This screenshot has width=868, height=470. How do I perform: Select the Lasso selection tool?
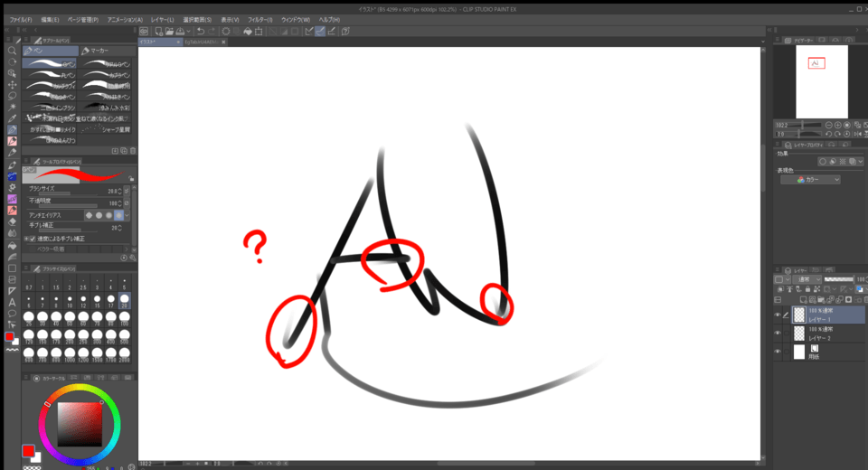coord(12,96)
